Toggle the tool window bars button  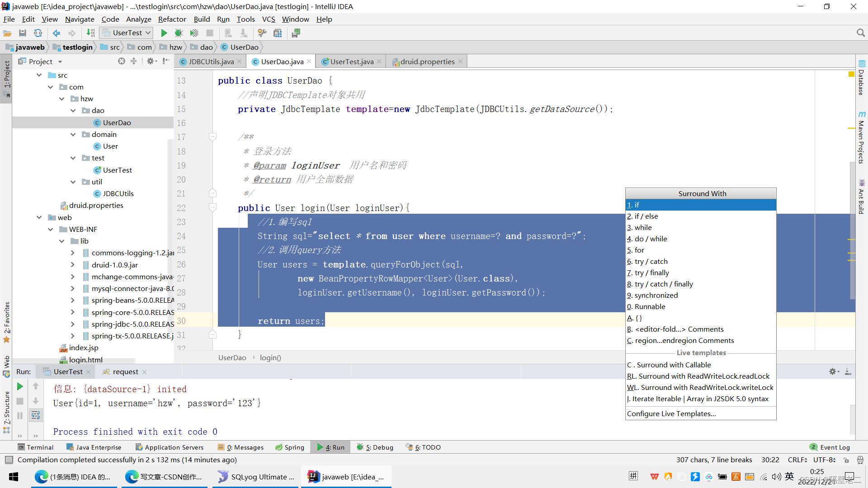click(9, 460)
